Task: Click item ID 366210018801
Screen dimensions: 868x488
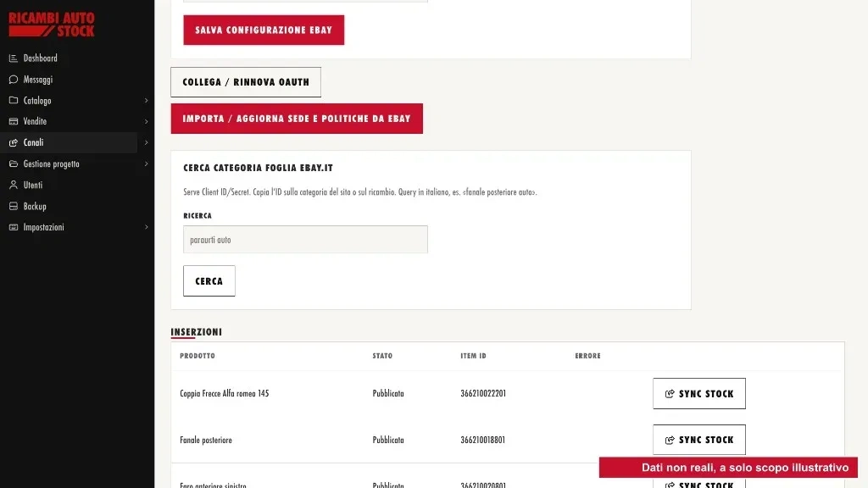Action: point(482,440)
